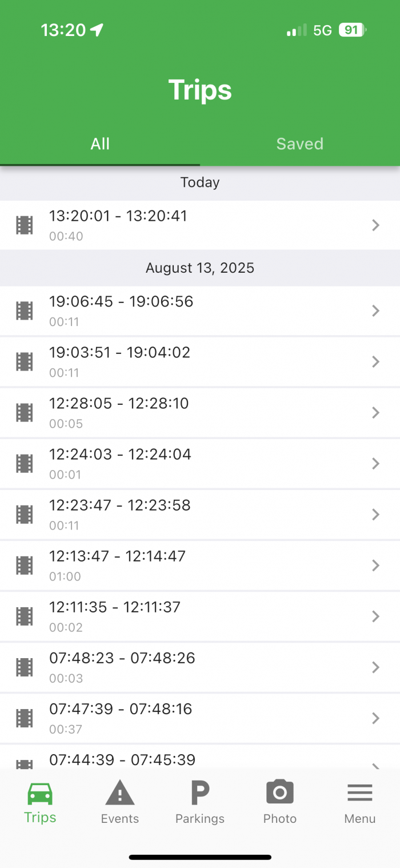
Task: Expand chevron of 12:11:35 trip
Action: pyautogui.click(x=375, y=616)
